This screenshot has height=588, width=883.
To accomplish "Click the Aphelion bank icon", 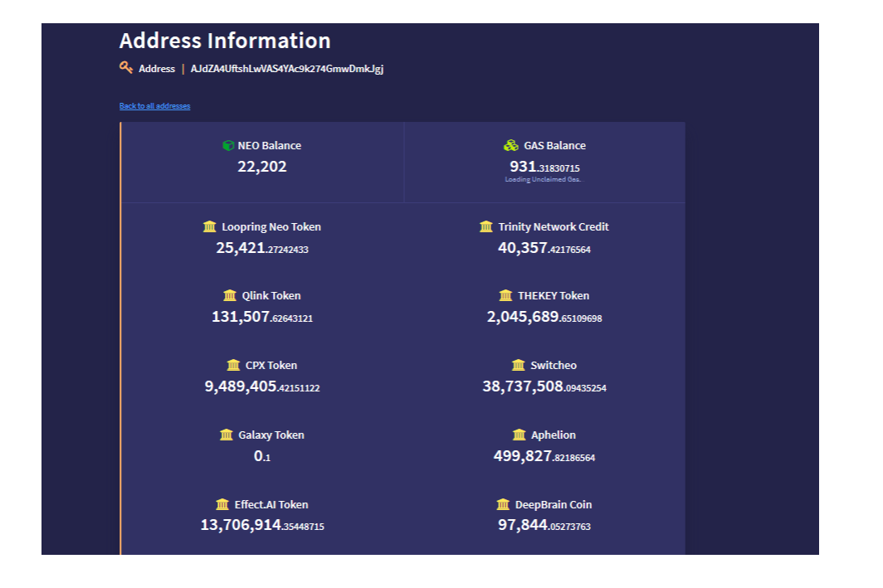I will 520,435.
